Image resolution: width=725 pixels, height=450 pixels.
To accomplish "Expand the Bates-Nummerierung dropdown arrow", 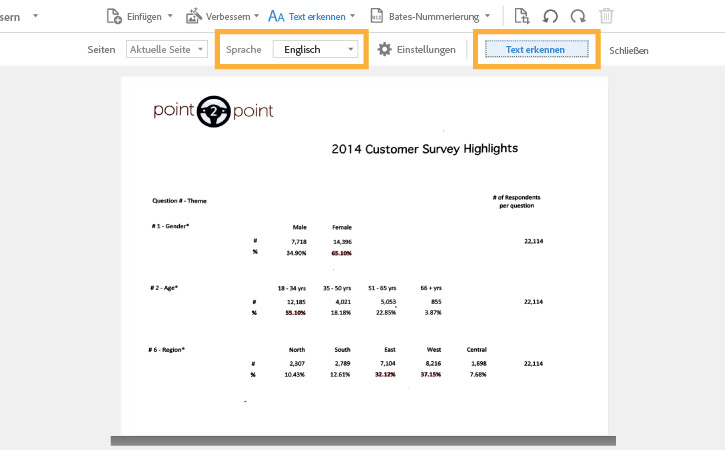I will tap(487, 16).
